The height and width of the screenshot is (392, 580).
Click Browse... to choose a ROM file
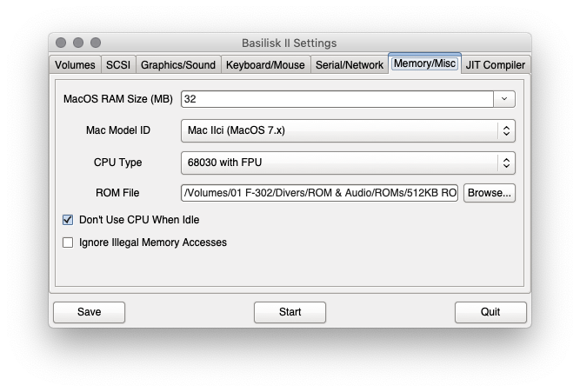coord(489,193)
